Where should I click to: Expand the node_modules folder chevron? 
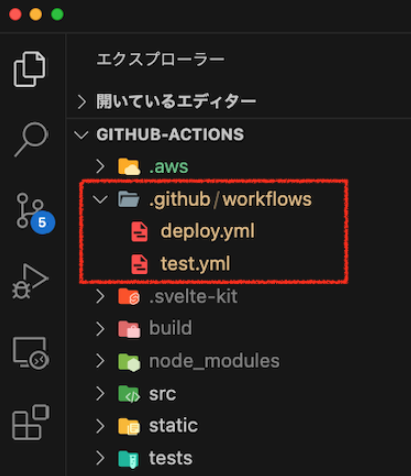[x=100, y=361]
